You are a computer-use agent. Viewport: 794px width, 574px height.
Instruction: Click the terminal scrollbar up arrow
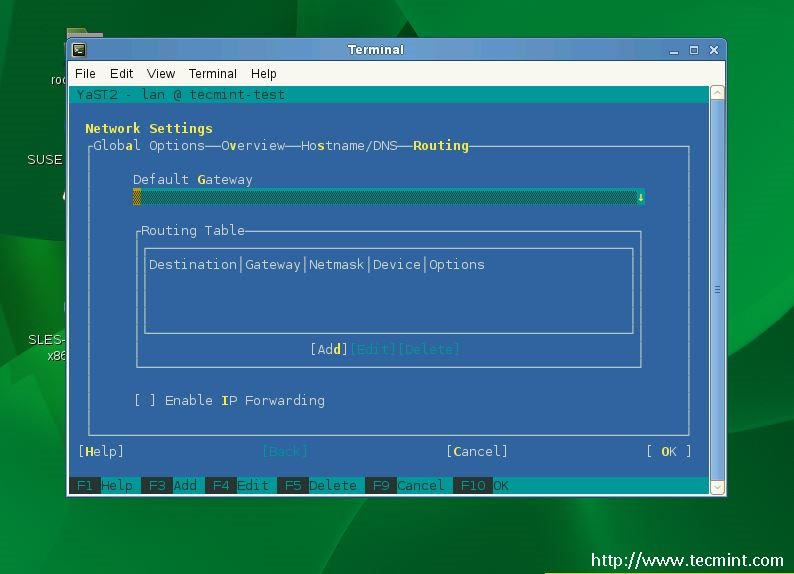(x=717, y=93)
